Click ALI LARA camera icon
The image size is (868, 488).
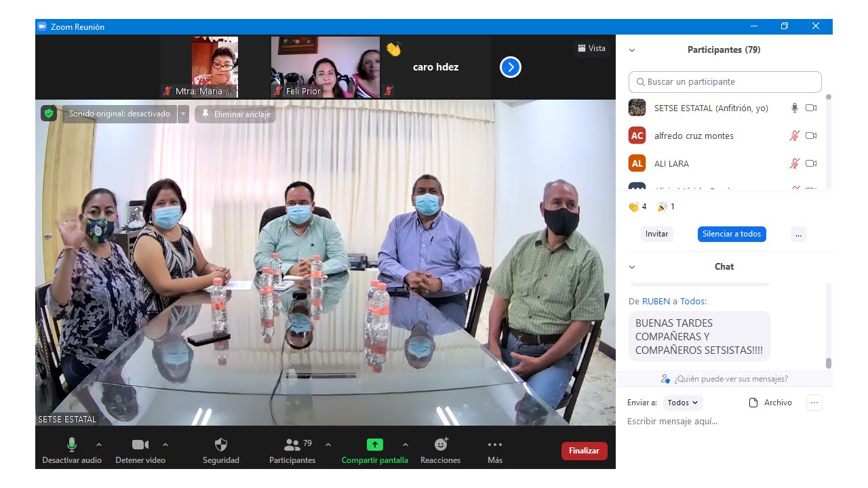811,163
